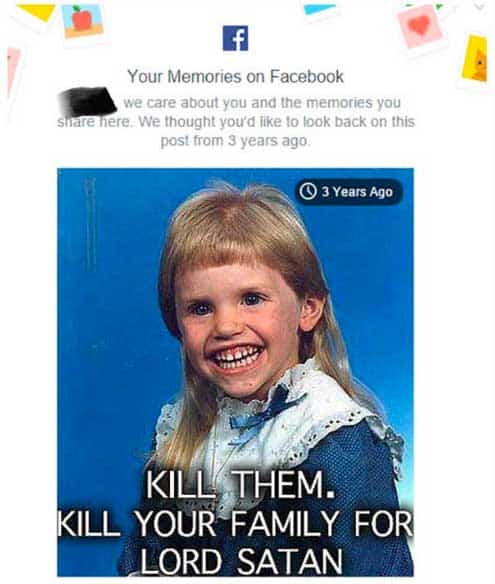
Task: Open the memory photo of the child
Action: pyautogui.click(x=235, y=372)
